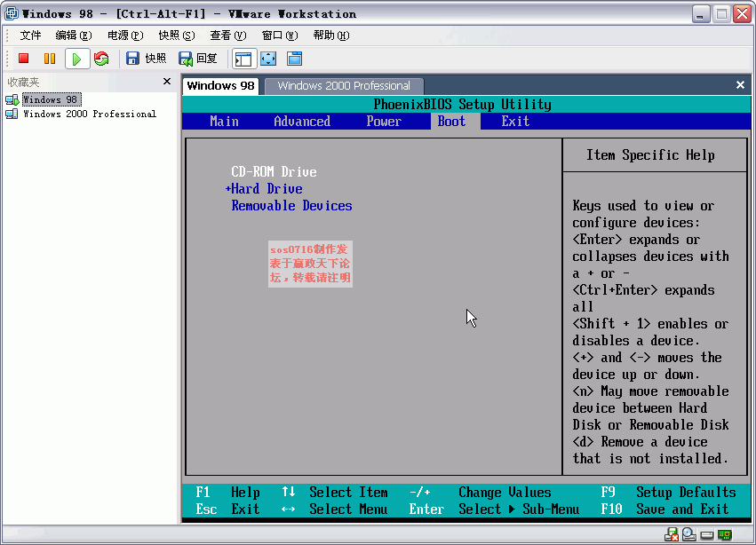This screenshot has width=756, height=545.
Task: Click the green Power On play icon
Action: click(x=77, y=59)
